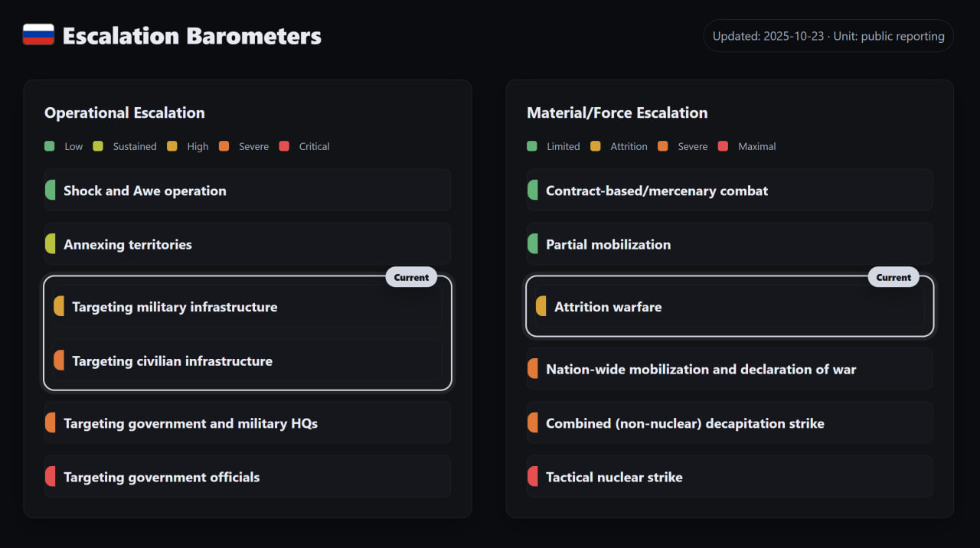Select the Annexing territories row
980x548 pixels.
pos(247,244)
